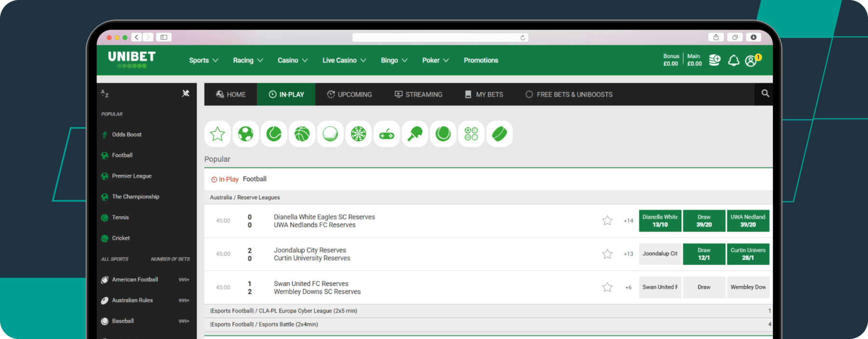Select the four-balls sport filter icon

click(x=471, y=134)
